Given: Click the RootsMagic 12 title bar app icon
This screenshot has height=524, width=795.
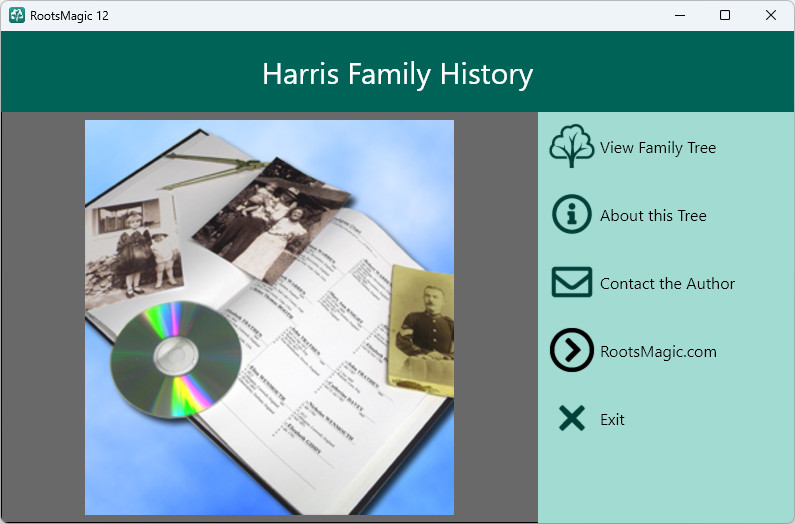Looking at the screenshot, I should tap(17, 15).
